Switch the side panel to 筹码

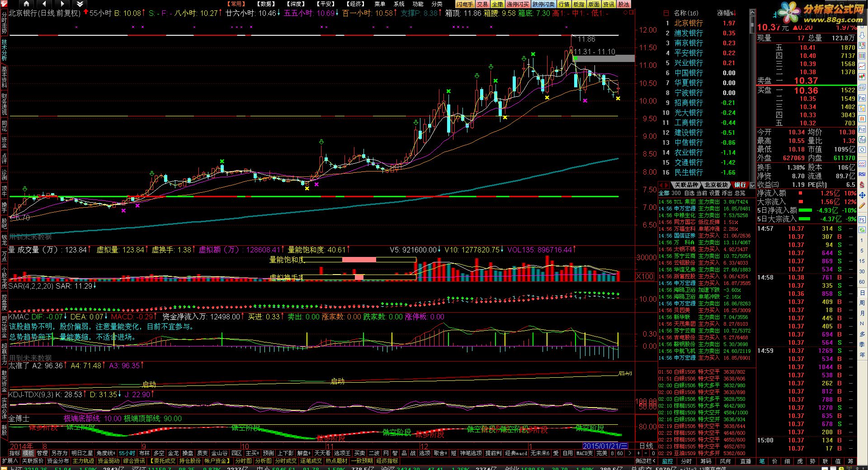click(x=706, y=461)
